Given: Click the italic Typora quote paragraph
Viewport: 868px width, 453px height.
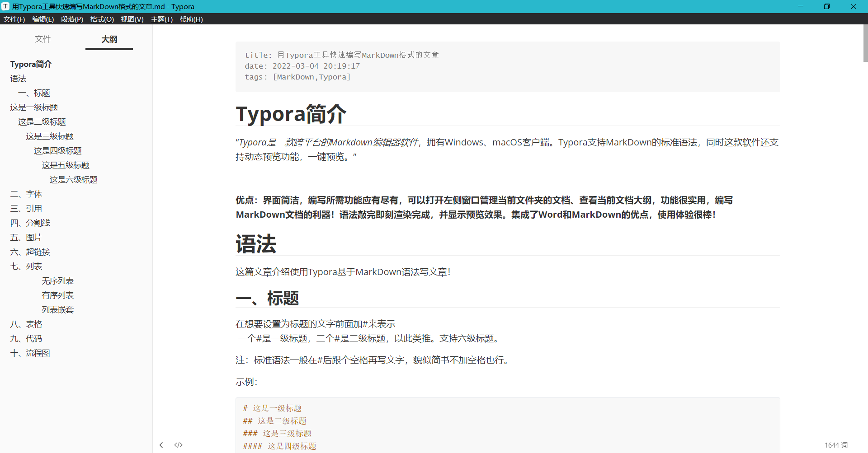Looking at the screenshot, I should (507, 149).
